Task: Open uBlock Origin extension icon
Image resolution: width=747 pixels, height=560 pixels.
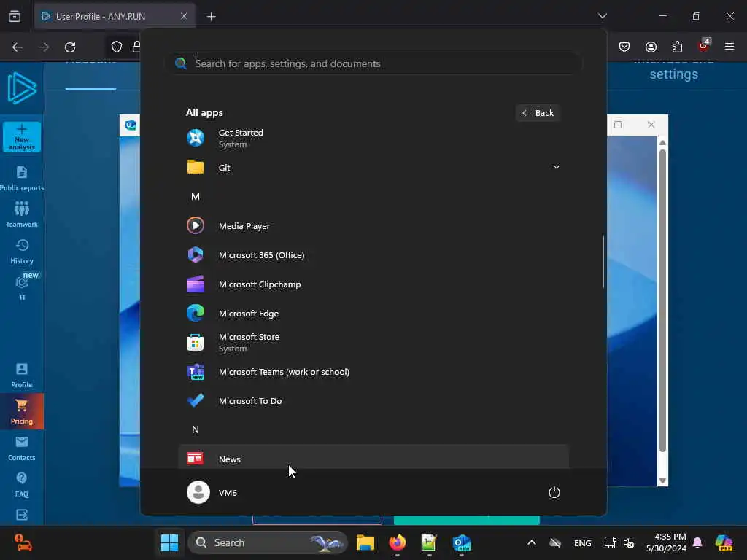Action: coord(704,46)
